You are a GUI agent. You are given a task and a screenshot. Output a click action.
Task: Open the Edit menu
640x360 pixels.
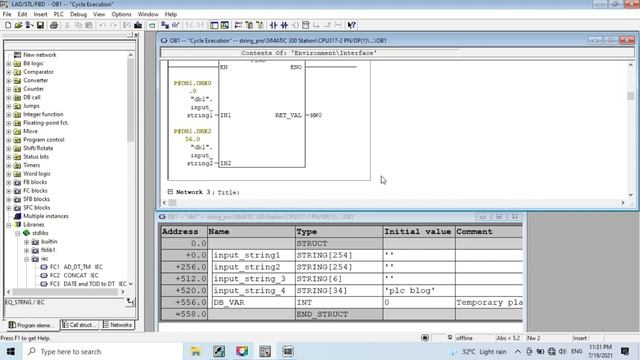(22, 14)
